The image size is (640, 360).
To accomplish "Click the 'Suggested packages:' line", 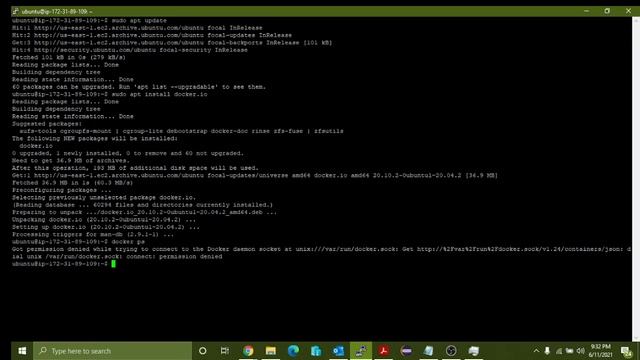I will click(47, 124).
